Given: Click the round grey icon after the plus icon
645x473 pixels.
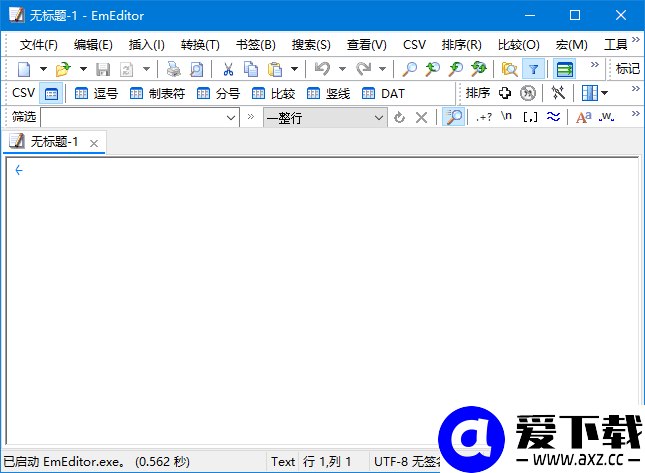Looking at the screenshot, I should [x=528, y=93].
